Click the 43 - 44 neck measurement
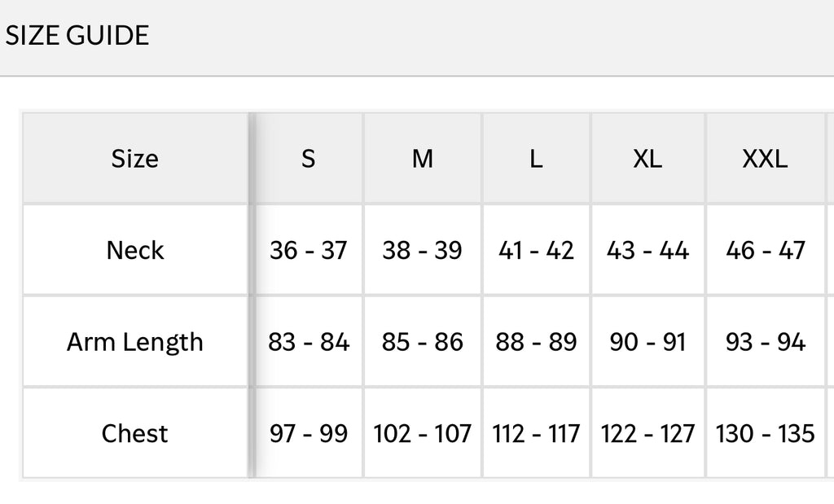834x504 pixels. pyautogui.click(x=647, y=250)
